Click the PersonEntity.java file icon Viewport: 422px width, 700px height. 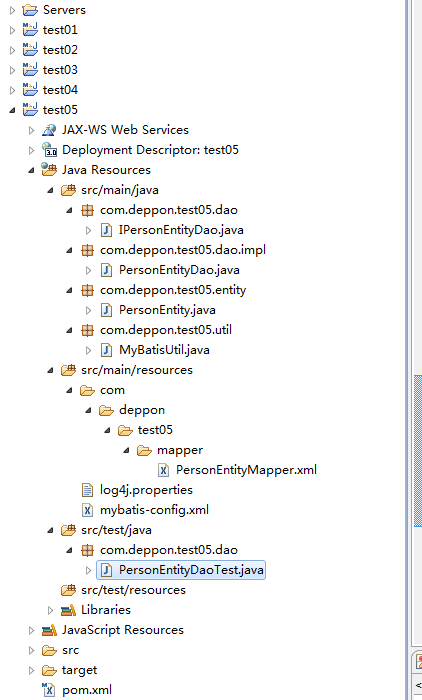(106, 310)
